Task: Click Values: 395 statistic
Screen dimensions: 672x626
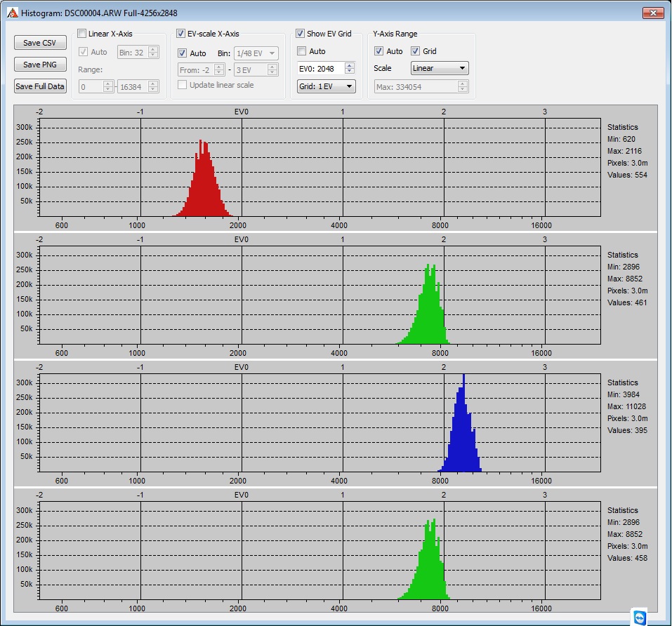Action: pos(627,430)
